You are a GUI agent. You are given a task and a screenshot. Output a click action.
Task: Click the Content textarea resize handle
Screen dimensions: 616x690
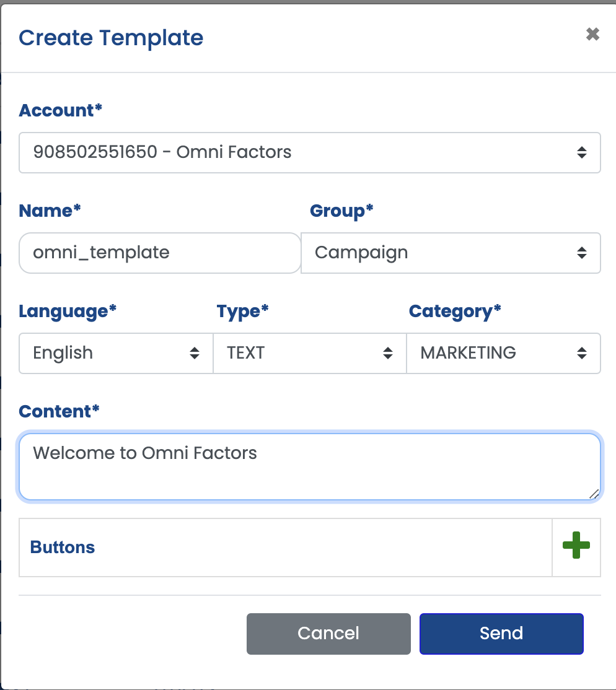(x=594, y=494)
